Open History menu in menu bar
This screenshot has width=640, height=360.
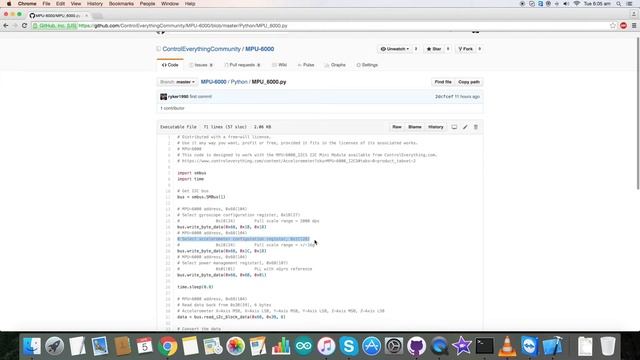[x=95, y=4]
